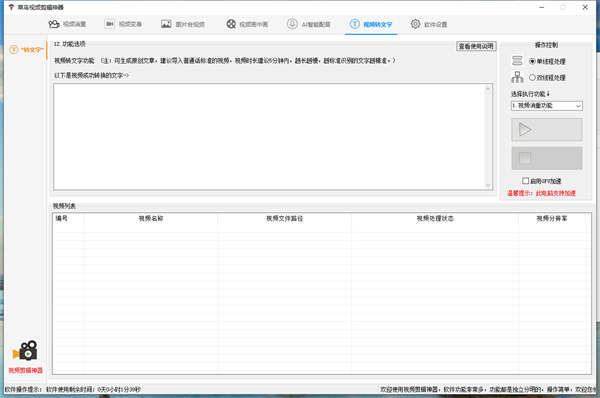Start processing with the play button
The height and width of the screenshot is (398, 600).
pos(547,130)
